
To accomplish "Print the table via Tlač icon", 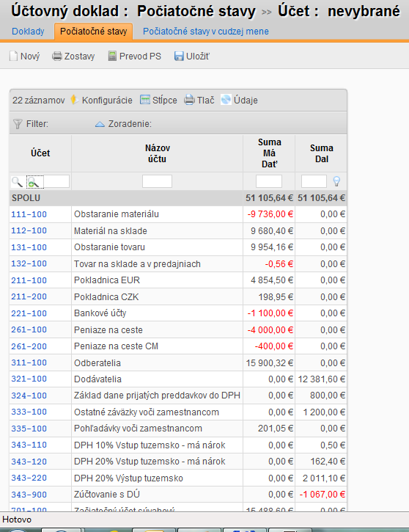I will 189,100.
